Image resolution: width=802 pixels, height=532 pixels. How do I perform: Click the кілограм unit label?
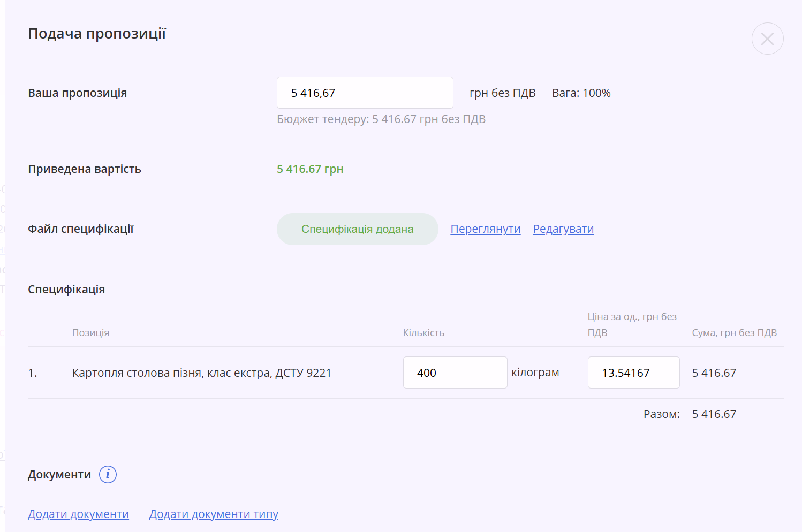535,373
